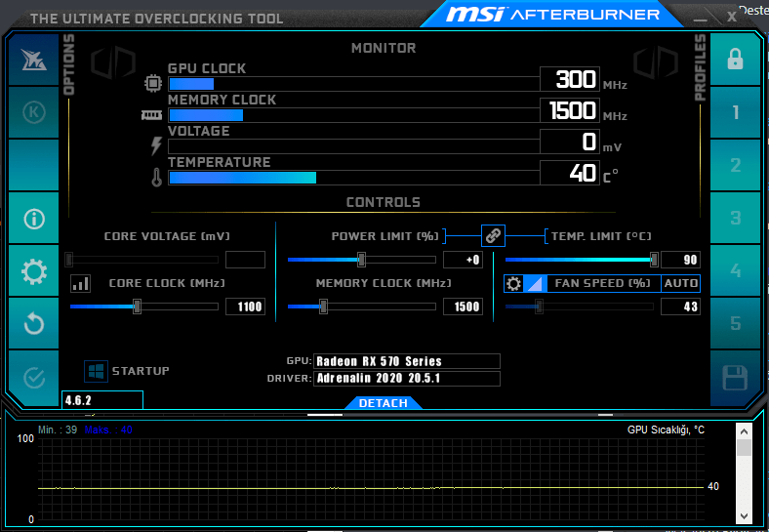Click the thermometer temperature icon
Screen dimensions: 769x532
(156, 177)
